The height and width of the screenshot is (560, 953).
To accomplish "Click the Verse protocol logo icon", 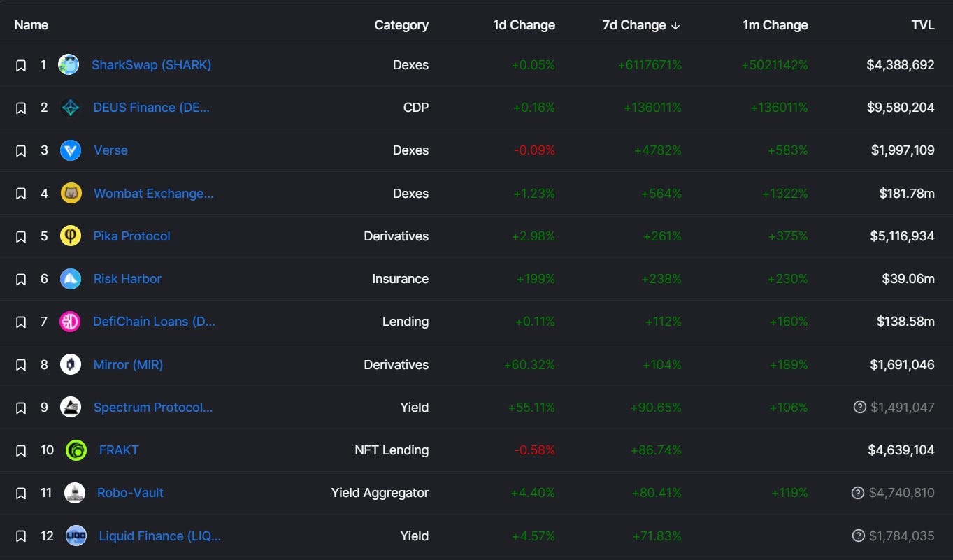I will 71,150.
